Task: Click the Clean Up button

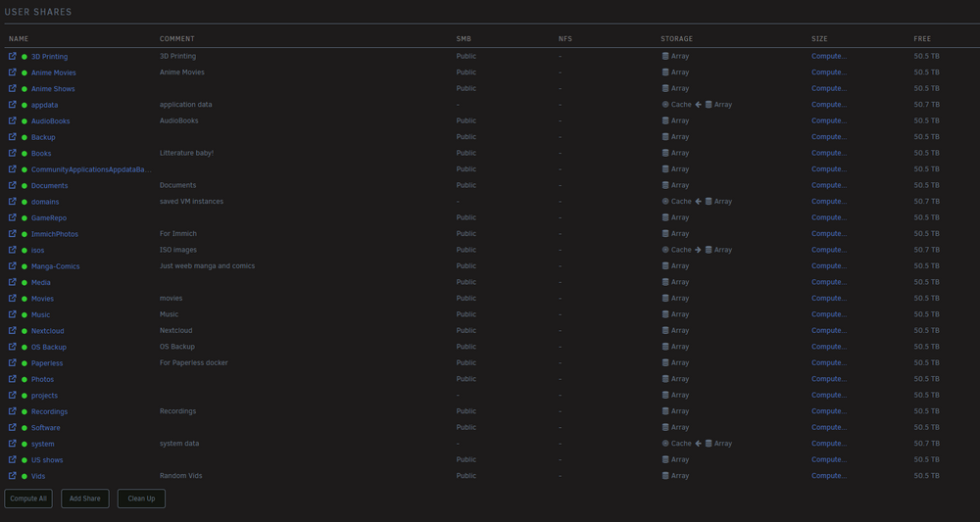Action: [x=141, y=498]
